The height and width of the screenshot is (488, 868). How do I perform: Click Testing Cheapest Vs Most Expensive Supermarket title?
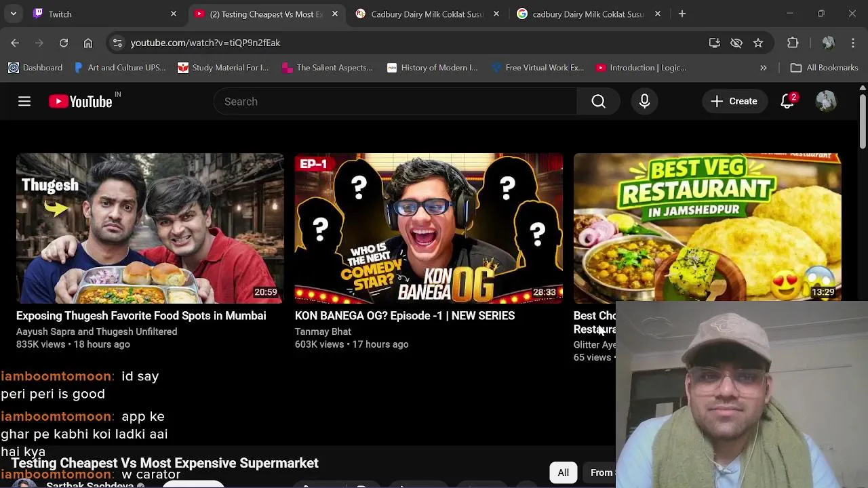[x=165, y=463]
